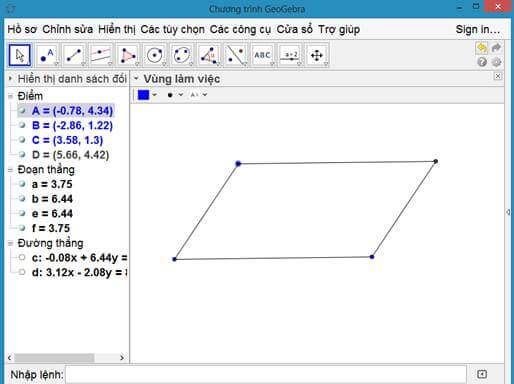The width and height of the screenshot is (514, 384).
Task: Collapse the Điểm group
Action: pyautogui.click(x=10, y=96)
